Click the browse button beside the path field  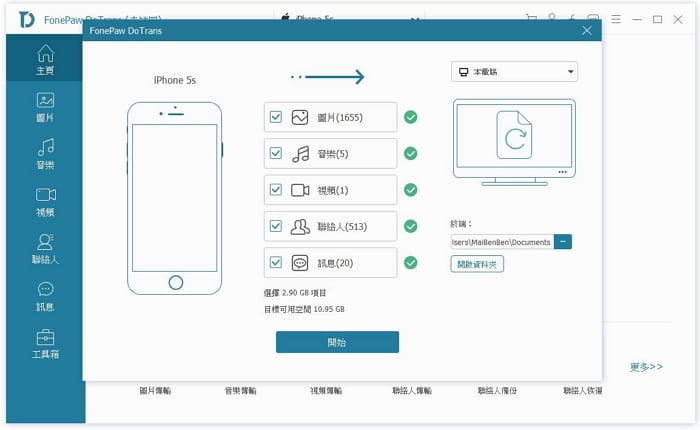click(x=563, y=242)
